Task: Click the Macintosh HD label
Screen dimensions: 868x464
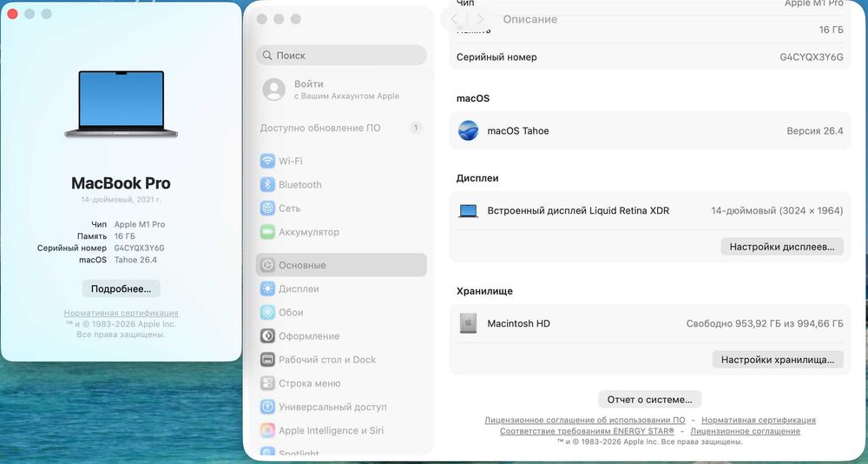Action: click(519, 324)
